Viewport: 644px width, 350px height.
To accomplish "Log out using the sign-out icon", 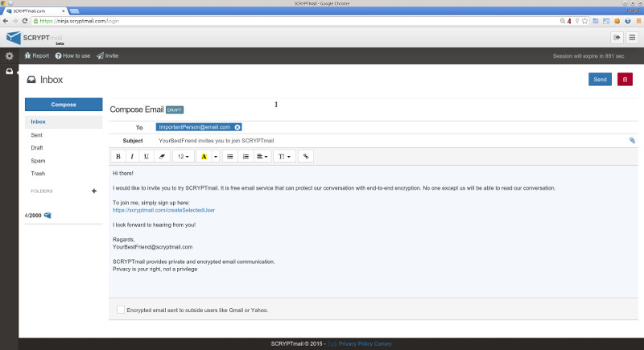I will [617, 38].
